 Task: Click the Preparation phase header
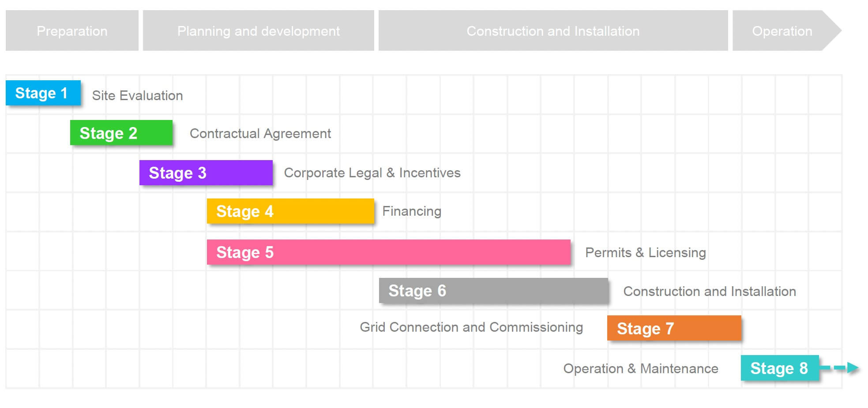click(x=72, y=31)
